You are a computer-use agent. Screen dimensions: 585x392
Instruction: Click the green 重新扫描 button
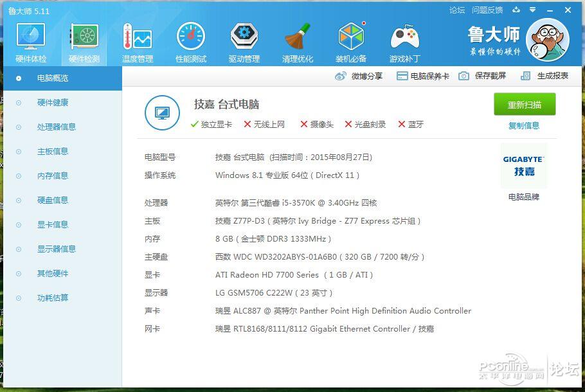pyautogui.click(x=525, y=105)
